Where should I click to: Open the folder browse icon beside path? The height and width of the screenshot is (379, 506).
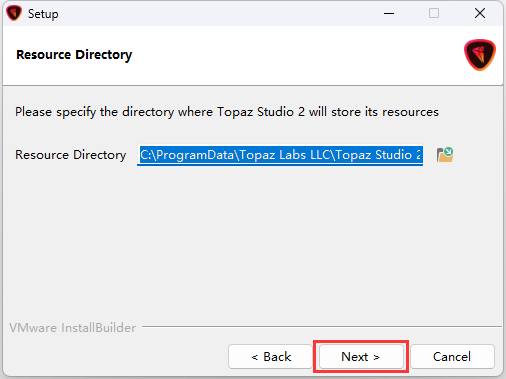pos(445,155)
